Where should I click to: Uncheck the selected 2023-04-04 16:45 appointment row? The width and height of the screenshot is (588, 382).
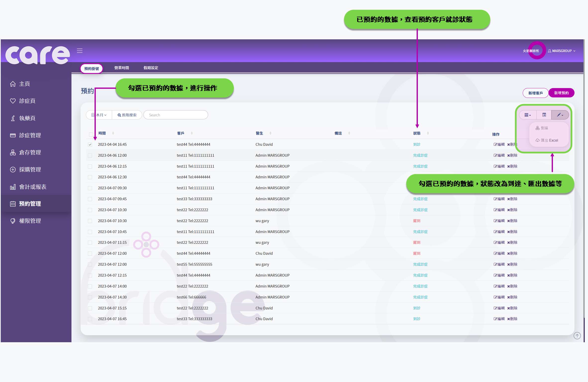[90, 144]
